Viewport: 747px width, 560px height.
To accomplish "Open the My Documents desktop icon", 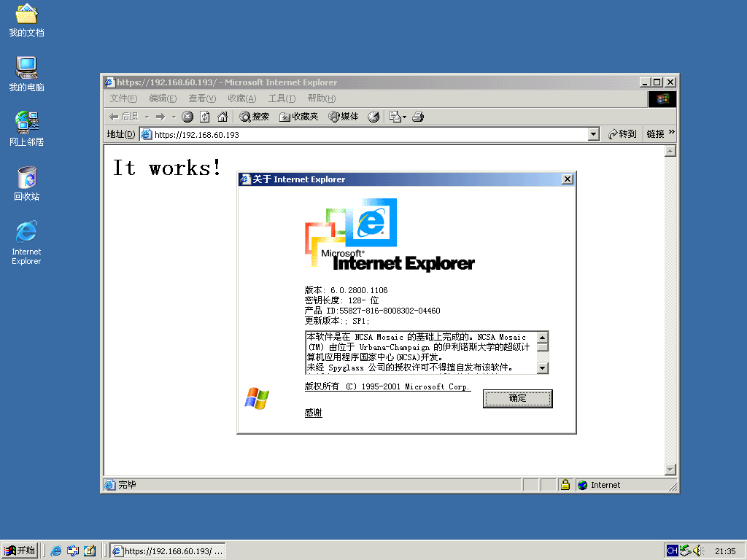I will pyautogui.click(x=26, y=20).
